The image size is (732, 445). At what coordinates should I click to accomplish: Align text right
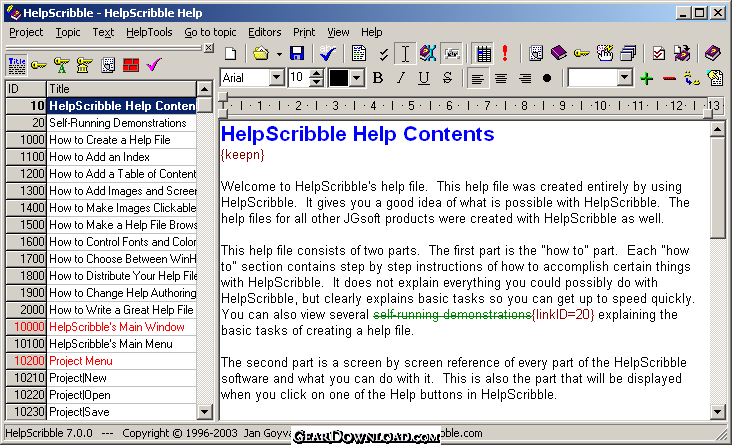[x=525, y=78]
